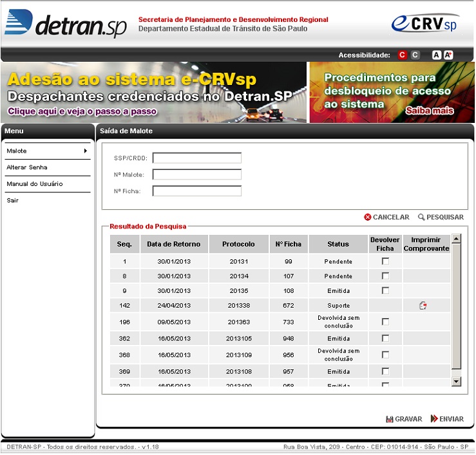Focus the Nº Malote input field
This screenshot has height=455, width=476.
coord(197,174)
